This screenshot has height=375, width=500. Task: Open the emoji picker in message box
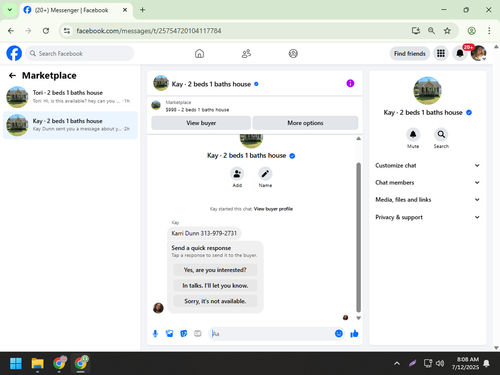[339, 333]
